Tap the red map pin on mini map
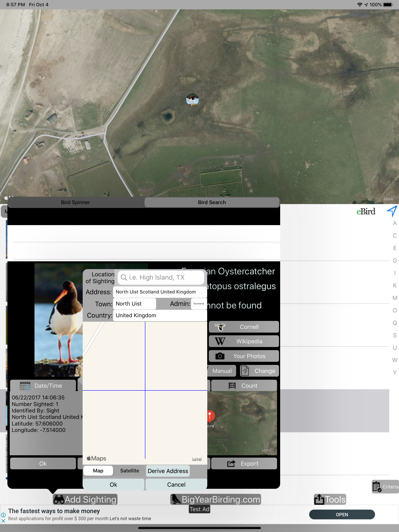 pos(210,416)
